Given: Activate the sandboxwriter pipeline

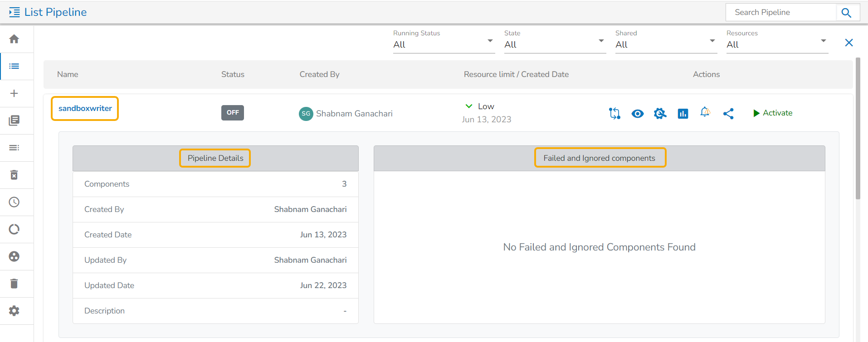Looking at the screenshot, I should coord(773,113).
